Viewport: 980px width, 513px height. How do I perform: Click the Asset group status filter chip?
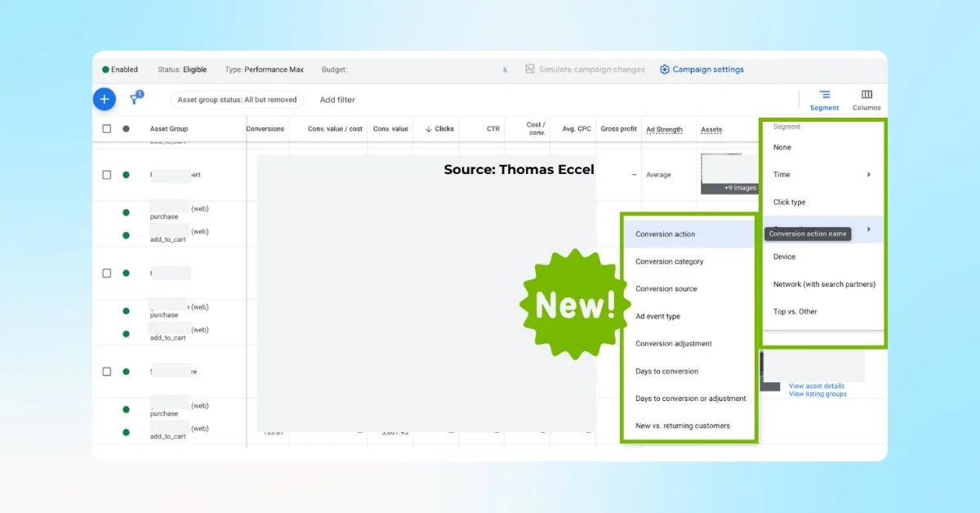237,100
